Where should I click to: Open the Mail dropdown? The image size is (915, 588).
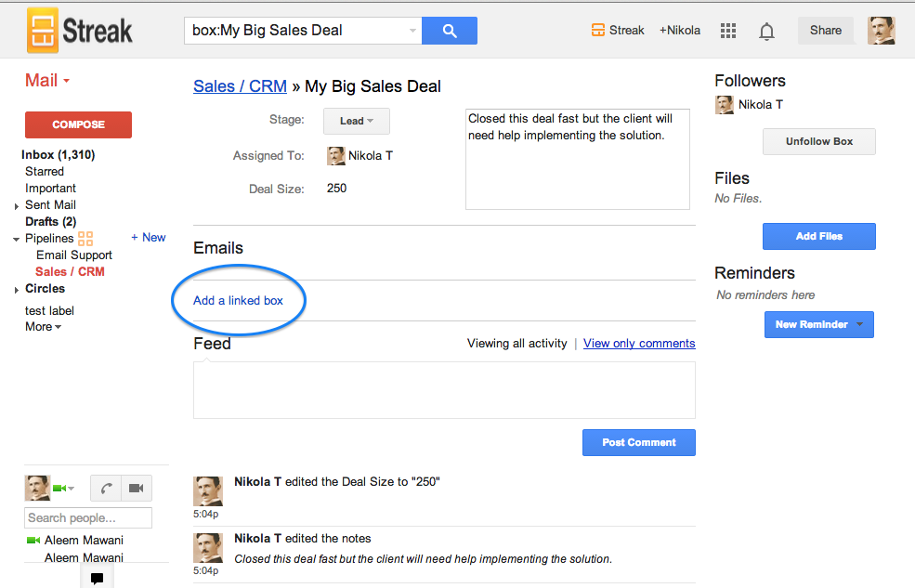(47, 81)
